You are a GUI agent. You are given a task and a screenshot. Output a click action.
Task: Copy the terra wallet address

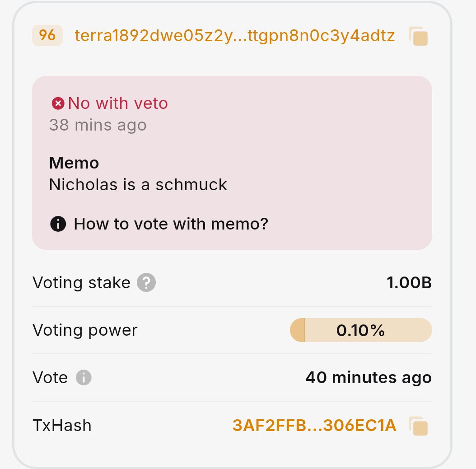coord(418,36)
